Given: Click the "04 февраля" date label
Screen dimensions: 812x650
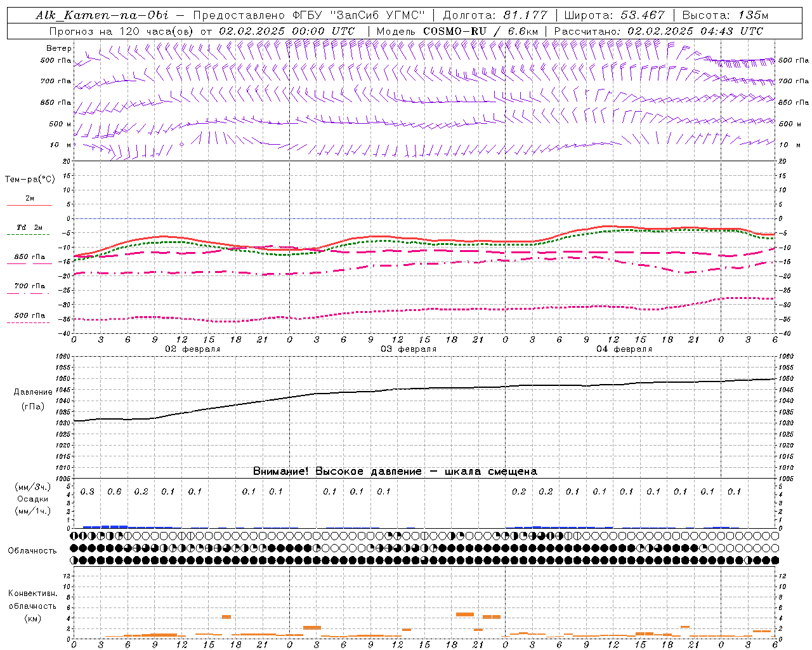Looking at the screenshot, I should pos(624,349).
